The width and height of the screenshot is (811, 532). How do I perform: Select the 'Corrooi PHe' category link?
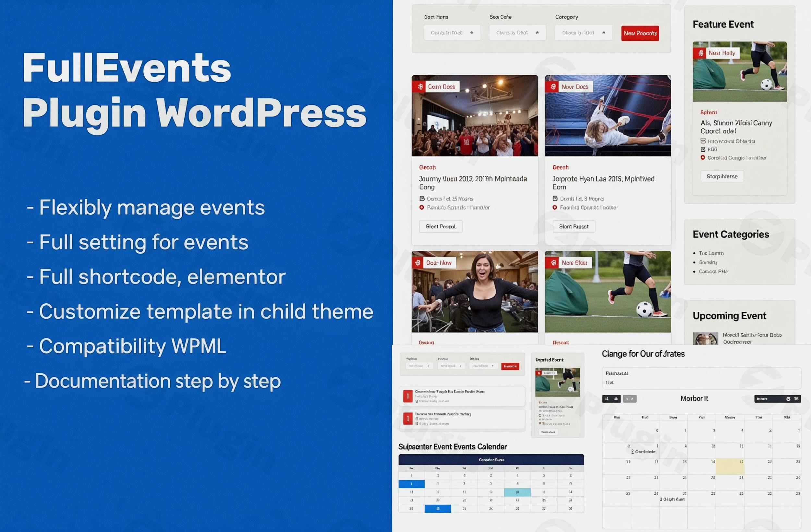(x=713, y=272)
